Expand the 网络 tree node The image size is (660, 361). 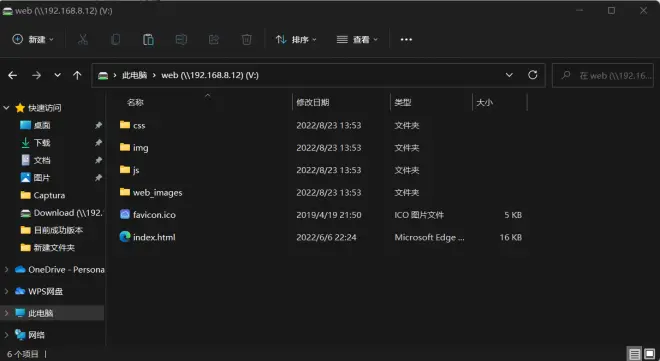tap(6, 335)
